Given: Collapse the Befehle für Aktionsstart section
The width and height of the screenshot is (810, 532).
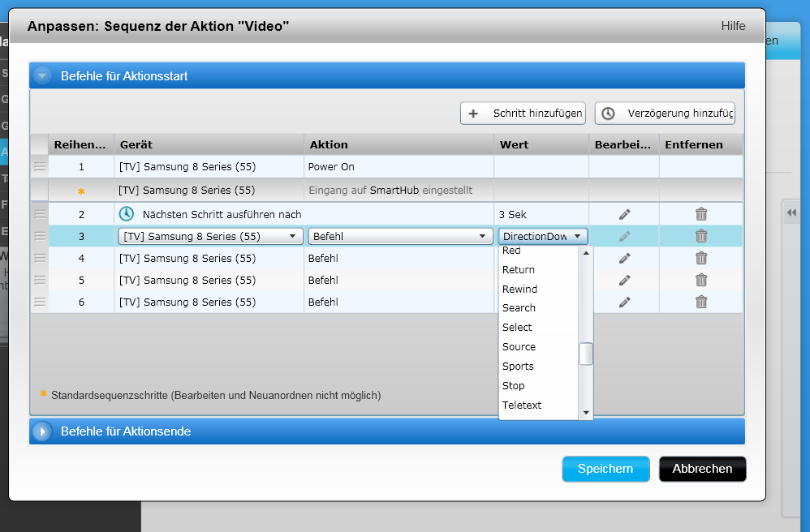Looking at the screenshot, I should point(43,76).
